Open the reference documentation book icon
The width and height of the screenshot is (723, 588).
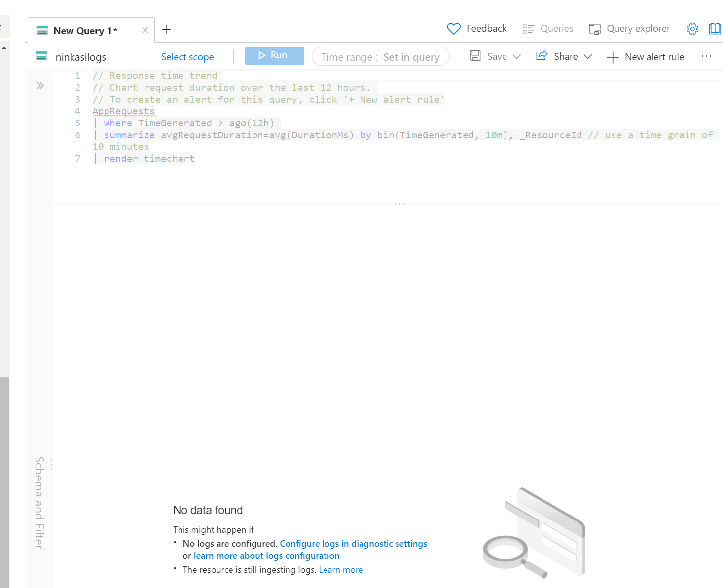coord(715,28)
